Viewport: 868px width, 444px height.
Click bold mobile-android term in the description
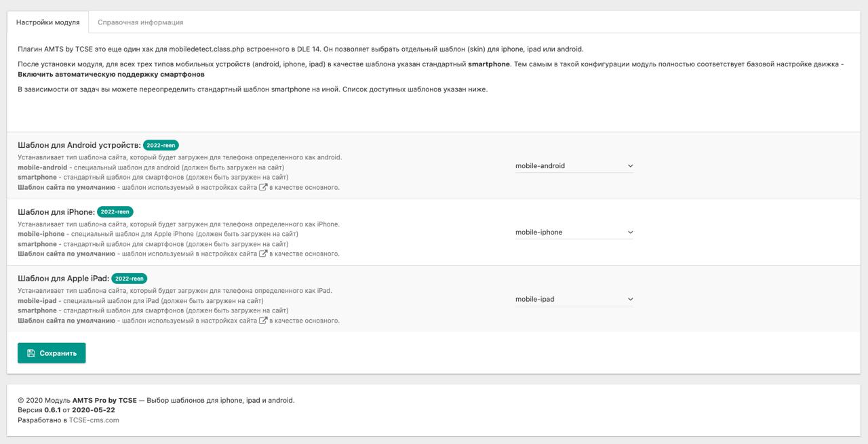point(43,167)
